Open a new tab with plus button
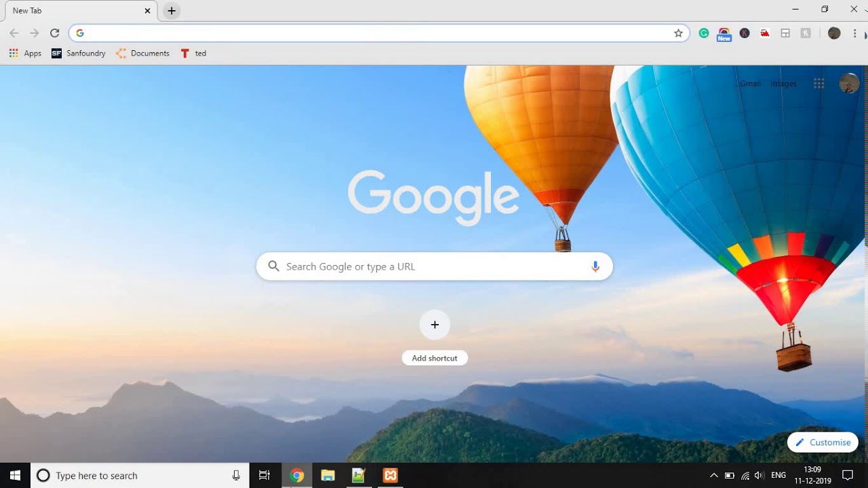The width and height of the screenshot is (868, 488). point(172,11)
